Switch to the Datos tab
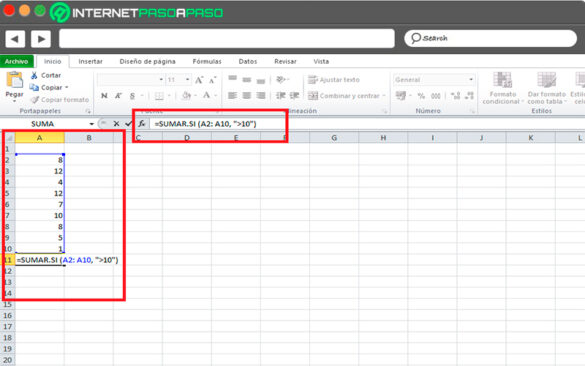Image resolution: width=585 pixels, height=366 pixels. [248, 62]
